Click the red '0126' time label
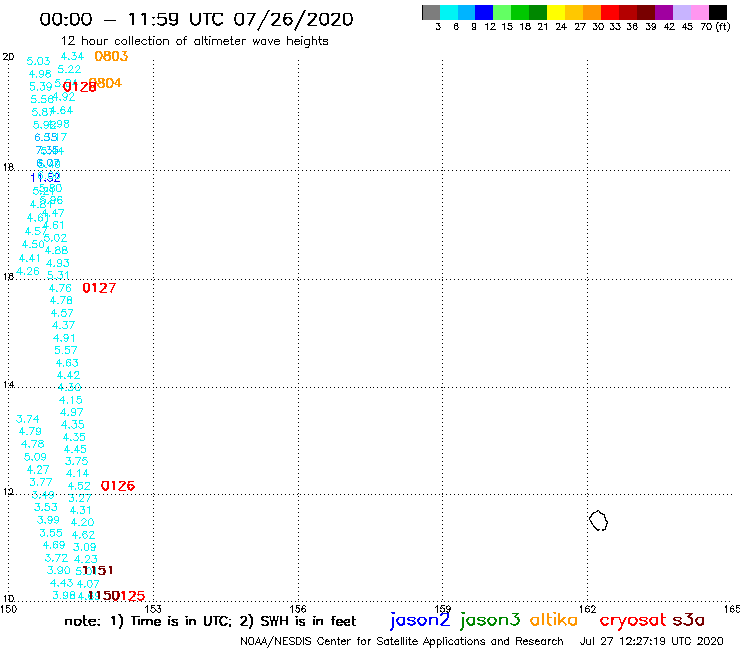The image size is (740, 650). click(x=118, y=486)
